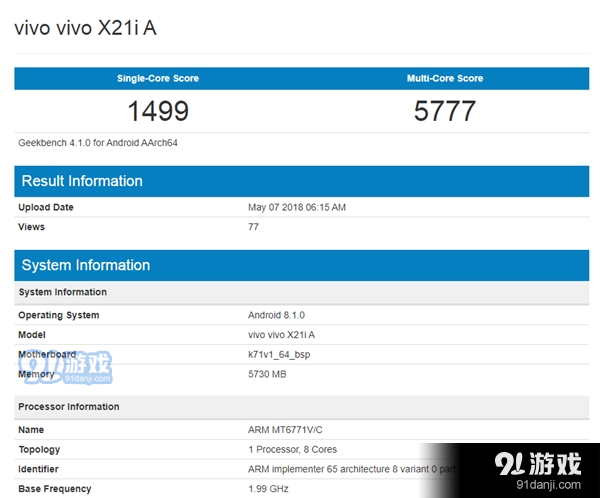Viewport: 600px width, 498px height.
Task: Click the page title 'vivo vivo X21i A'
Action: (85, 28)
